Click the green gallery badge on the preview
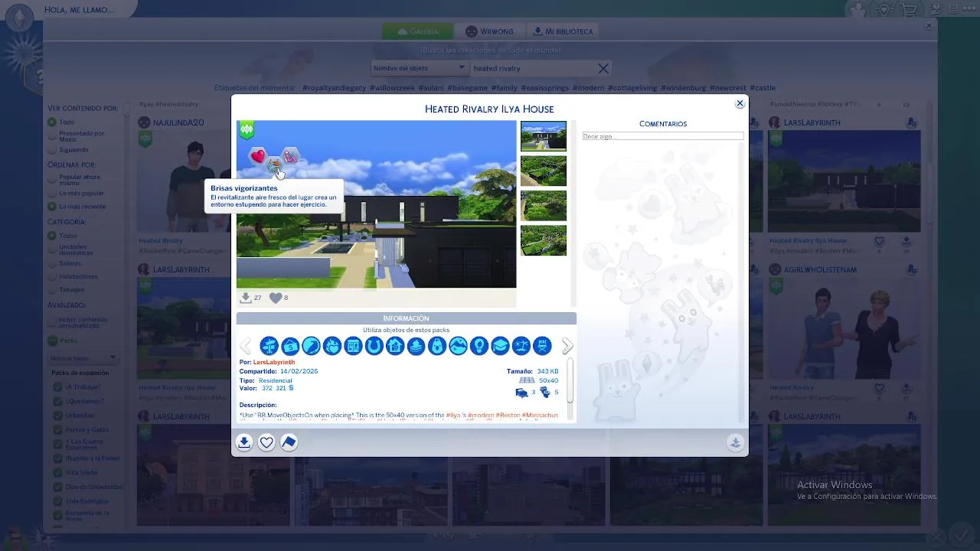Screen dimensions: 980x551 pos(247,130)
